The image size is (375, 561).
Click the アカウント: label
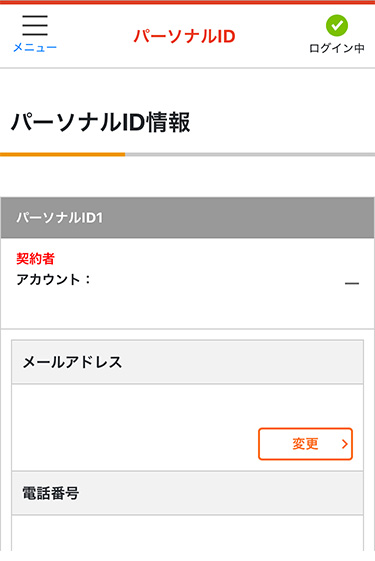[53, 279]
